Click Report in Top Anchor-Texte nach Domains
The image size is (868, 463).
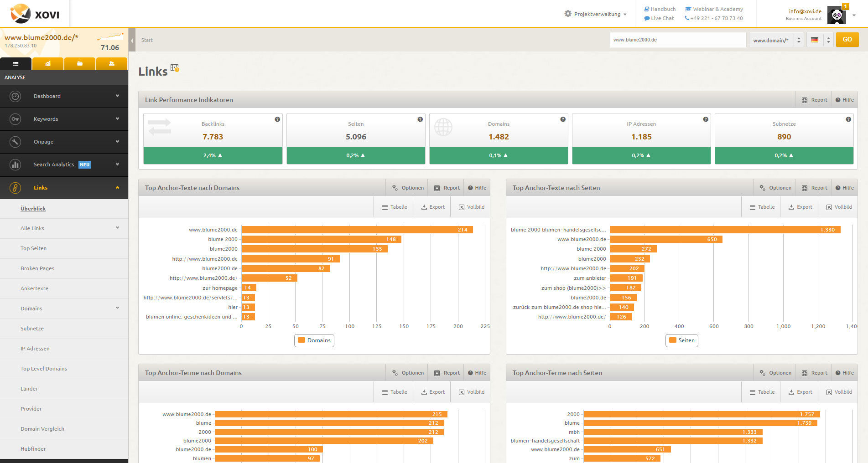[447, 188]
